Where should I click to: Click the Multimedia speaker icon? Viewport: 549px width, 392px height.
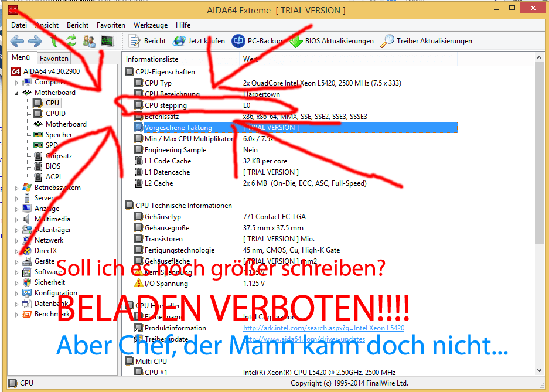tap(26, 219)
